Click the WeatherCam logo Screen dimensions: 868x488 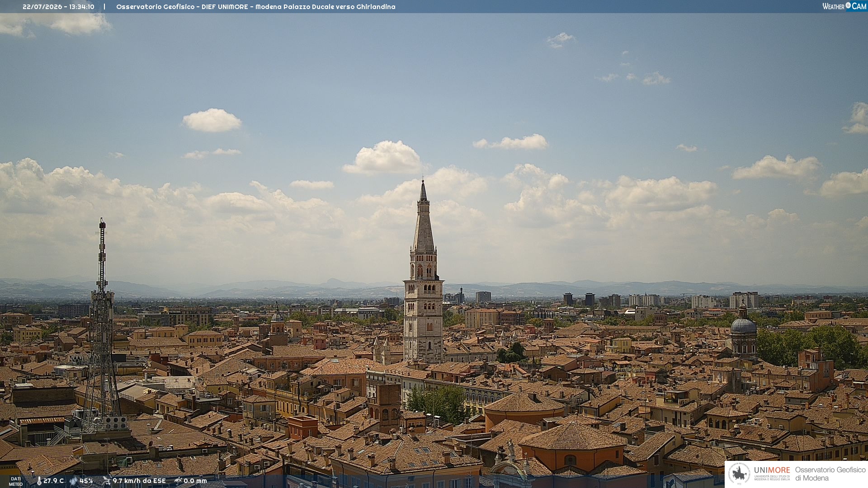[x=844, y=6]
